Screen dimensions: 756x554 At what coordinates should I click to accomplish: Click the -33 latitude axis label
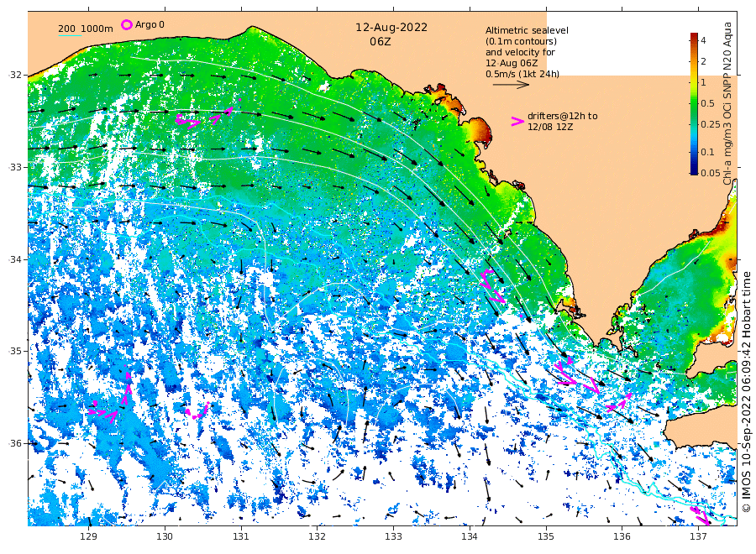15,167
